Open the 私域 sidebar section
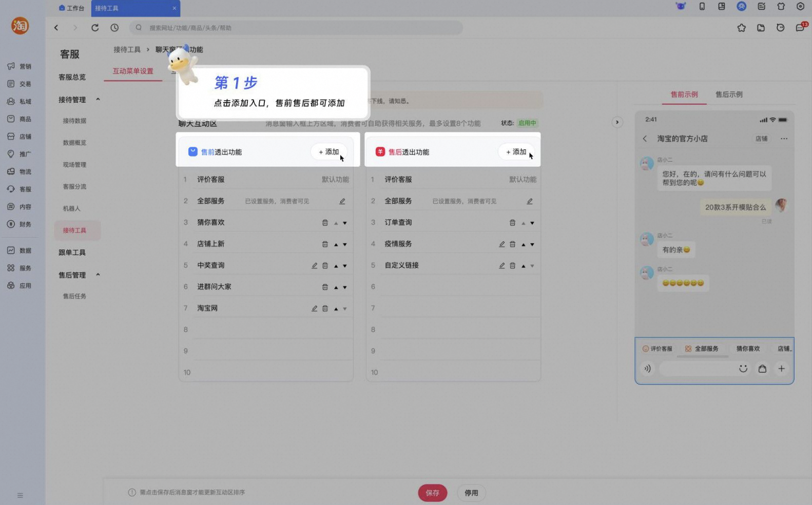 [20, 101]
